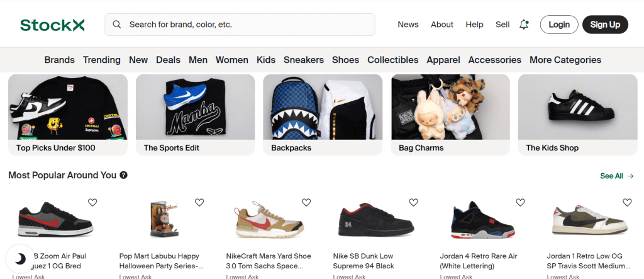
Task: Favorite the Nike SB Zoom Air Paul Rodriguez shoe
Action: coord(92,202)
